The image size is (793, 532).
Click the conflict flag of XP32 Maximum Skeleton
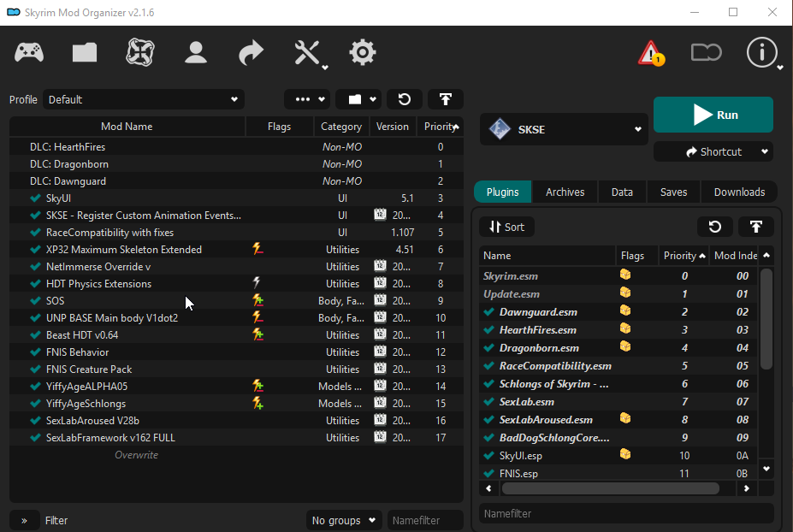pyautogui.click(x=258, y=249)
